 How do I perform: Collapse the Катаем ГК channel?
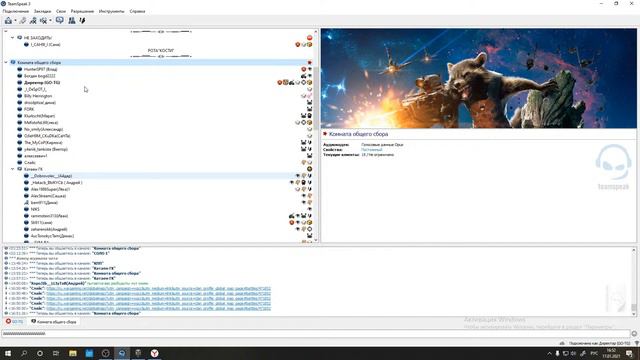tap(12, 169)
